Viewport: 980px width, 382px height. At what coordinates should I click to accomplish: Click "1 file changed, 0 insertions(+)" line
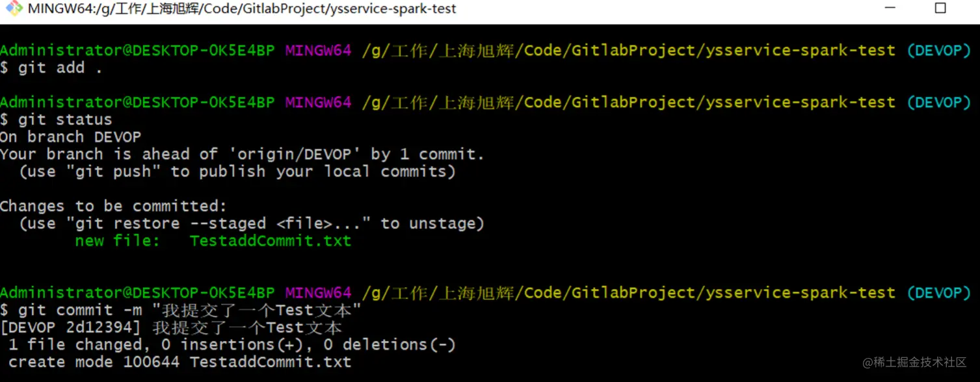pos(232,345)
